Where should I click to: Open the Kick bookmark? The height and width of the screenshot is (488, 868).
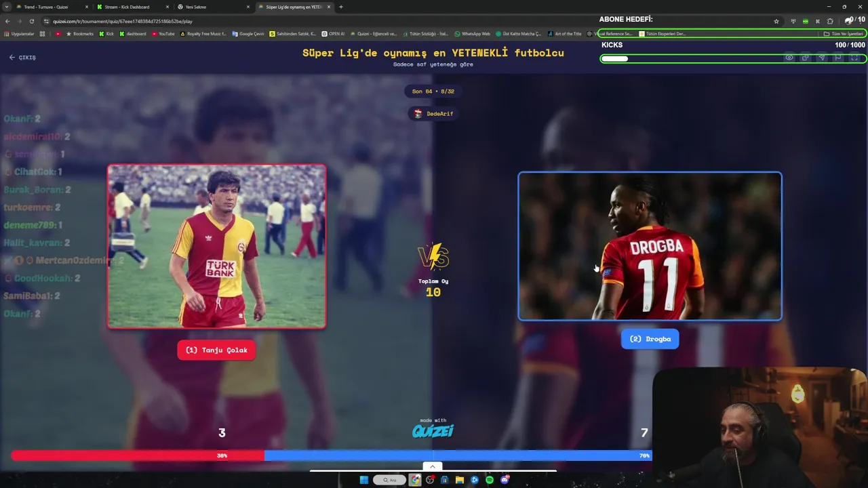(x=106, y=33)
